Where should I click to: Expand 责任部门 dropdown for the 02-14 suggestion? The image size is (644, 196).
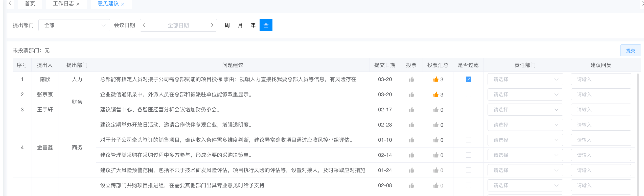click(525, 155)
